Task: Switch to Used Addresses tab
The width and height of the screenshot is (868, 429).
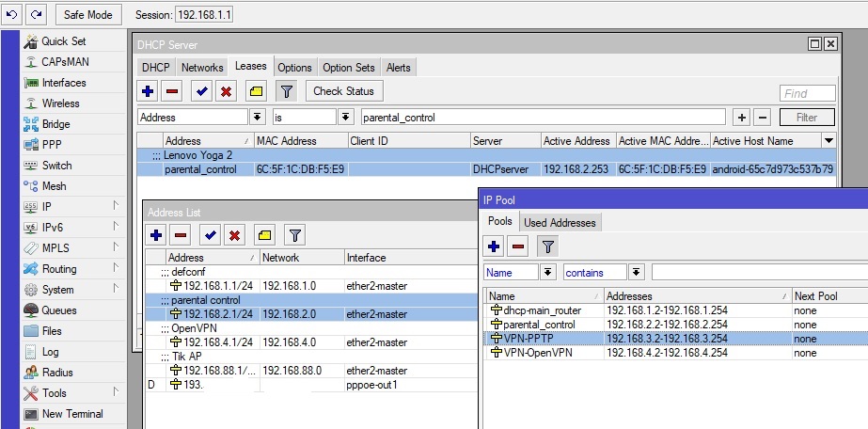Action: click(560, 223)
